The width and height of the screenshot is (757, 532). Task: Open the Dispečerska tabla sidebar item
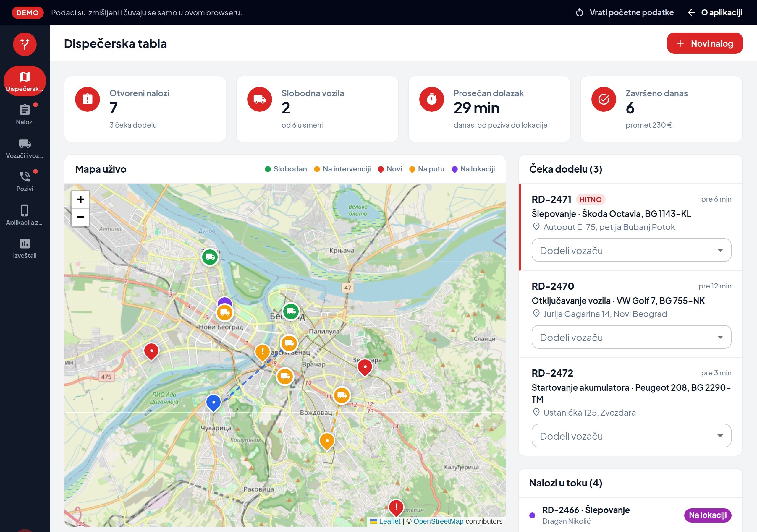tap(25, 81)
